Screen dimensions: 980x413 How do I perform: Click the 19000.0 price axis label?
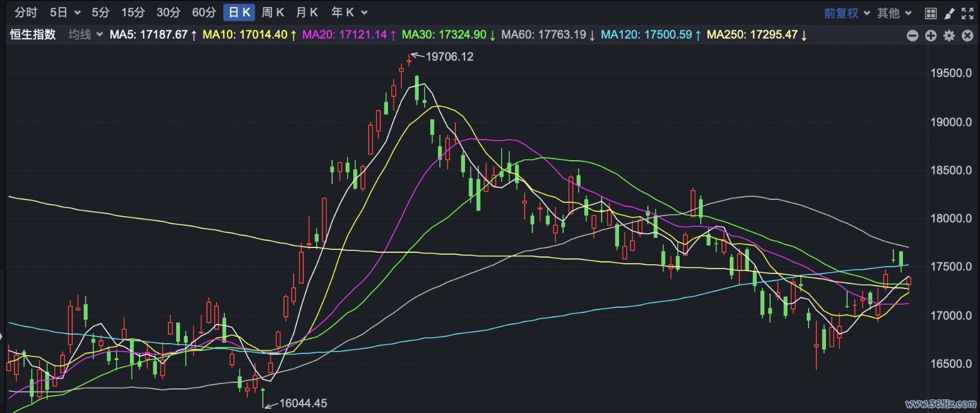(951, 122)
